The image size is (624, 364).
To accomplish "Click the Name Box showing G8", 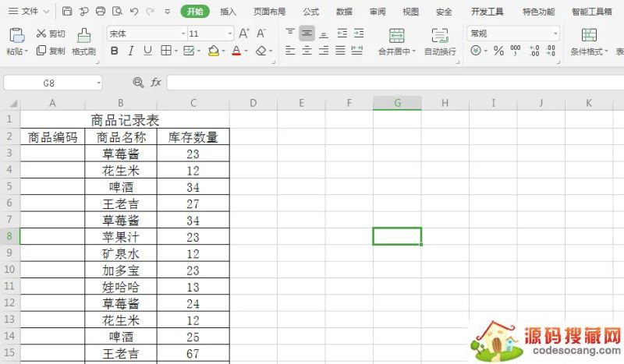I will pyautogui.click(x=53, y=83).
